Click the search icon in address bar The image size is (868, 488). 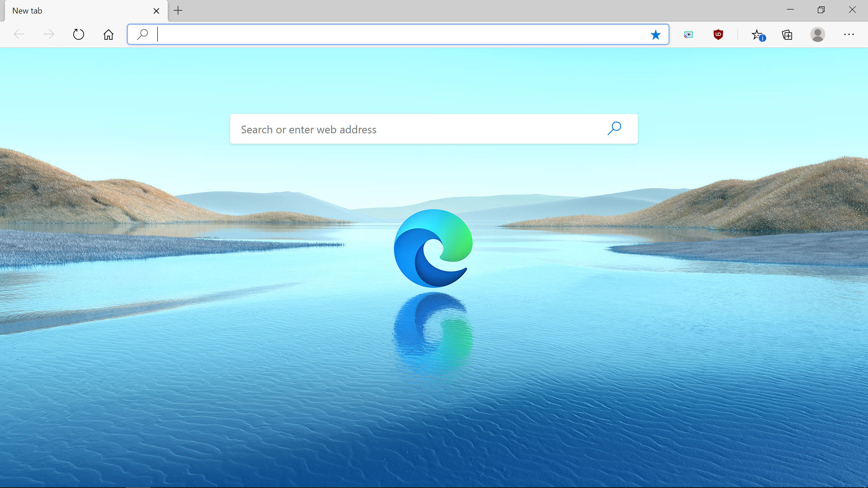(142, 34)
